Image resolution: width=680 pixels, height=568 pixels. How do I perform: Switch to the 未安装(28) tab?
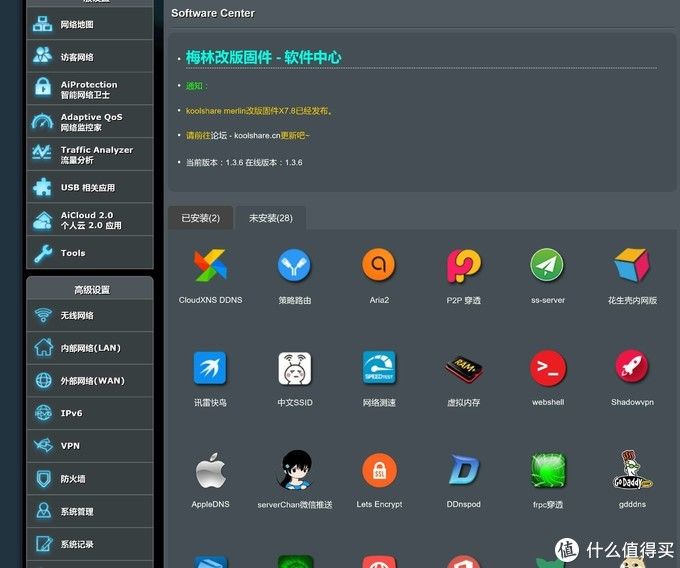pos(271,218)
